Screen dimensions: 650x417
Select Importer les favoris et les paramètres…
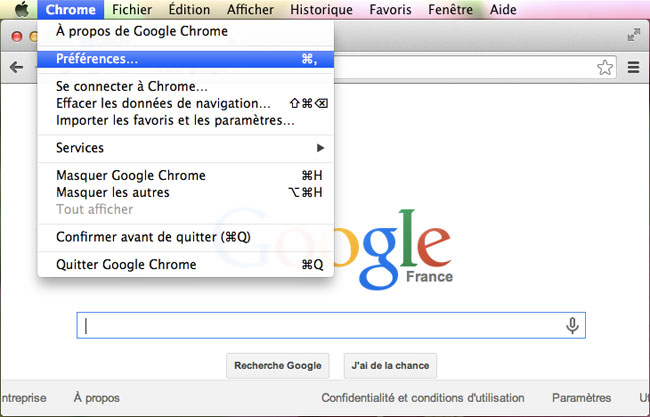click(185, 120)
